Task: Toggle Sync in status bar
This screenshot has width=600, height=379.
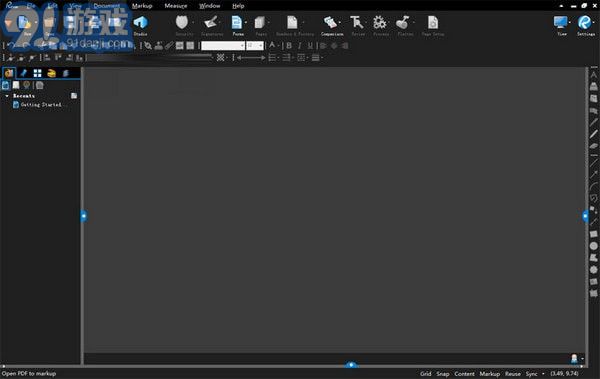Action: pyautogui.click(x=531, y=374)
